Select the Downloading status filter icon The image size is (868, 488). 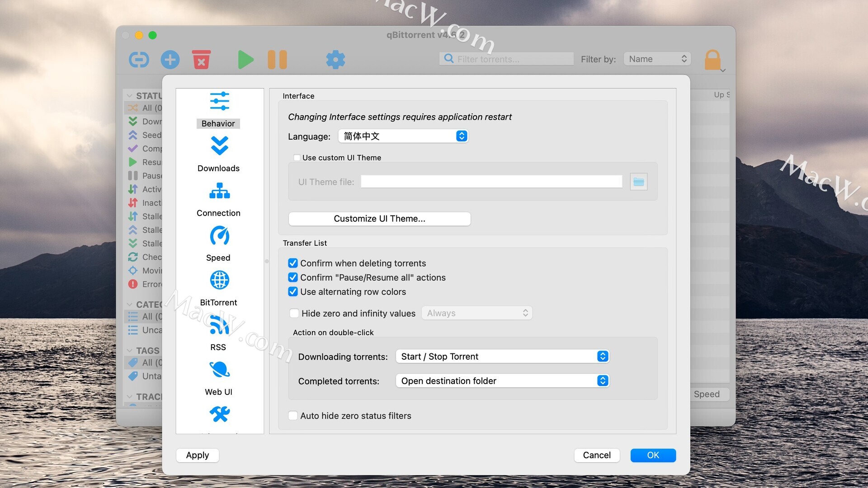point(132,121)
